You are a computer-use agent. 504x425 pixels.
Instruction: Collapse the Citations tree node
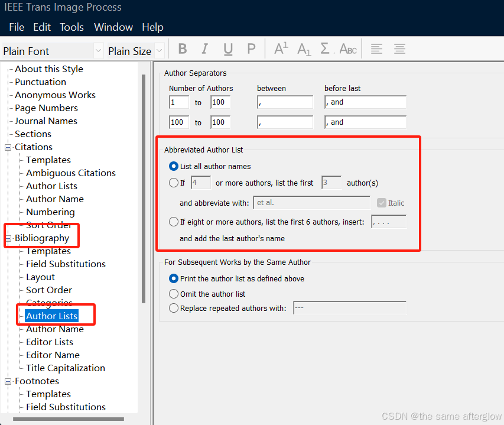pyautogui.click(x=8, y=147)
